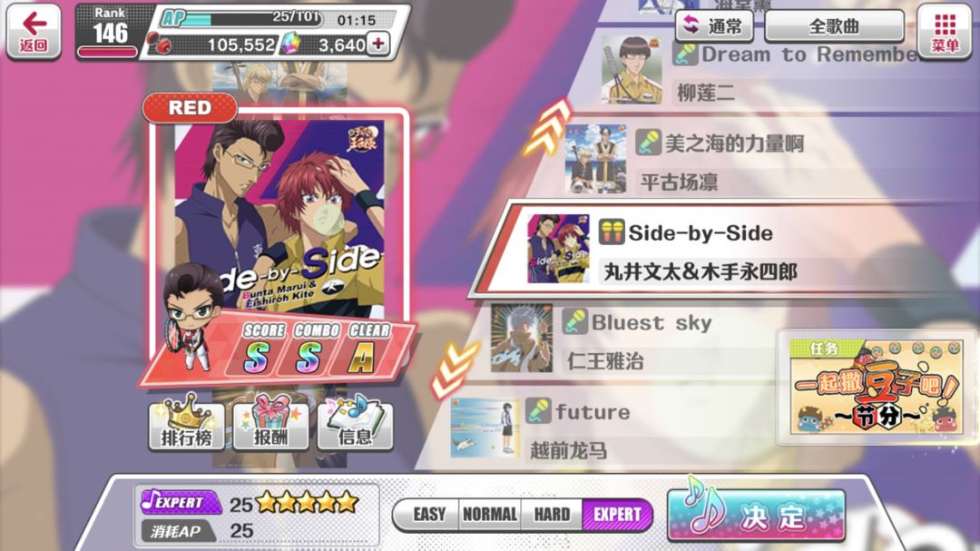Viewport: 980px width, 551px height.
Task: Open the 信息 song info book icon
Action: click(355, 423)
